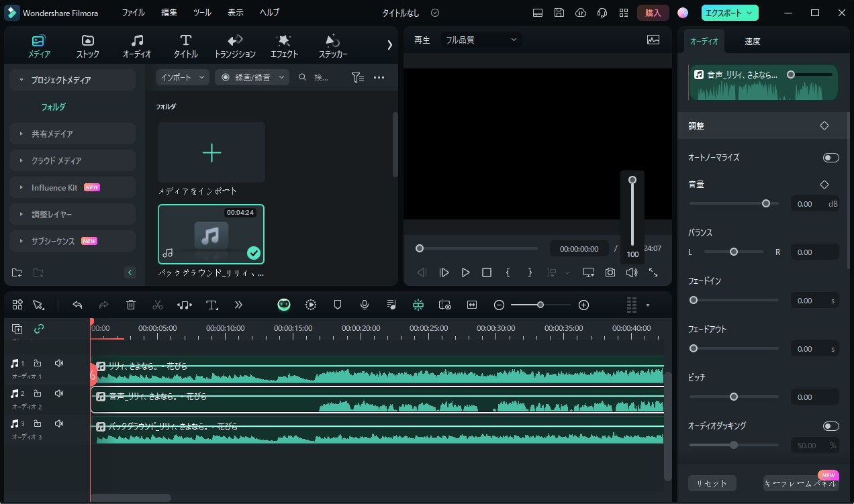Switch to the エフェクト tab
Screen dimensions: 854x504
click(284, 46)
